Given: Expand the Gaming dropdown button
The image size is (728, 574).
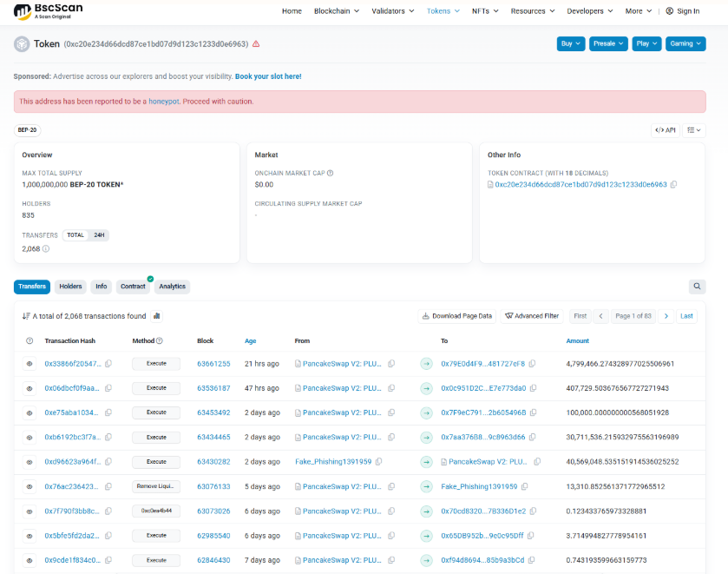Looking at the screenshot, I should 685,43.
